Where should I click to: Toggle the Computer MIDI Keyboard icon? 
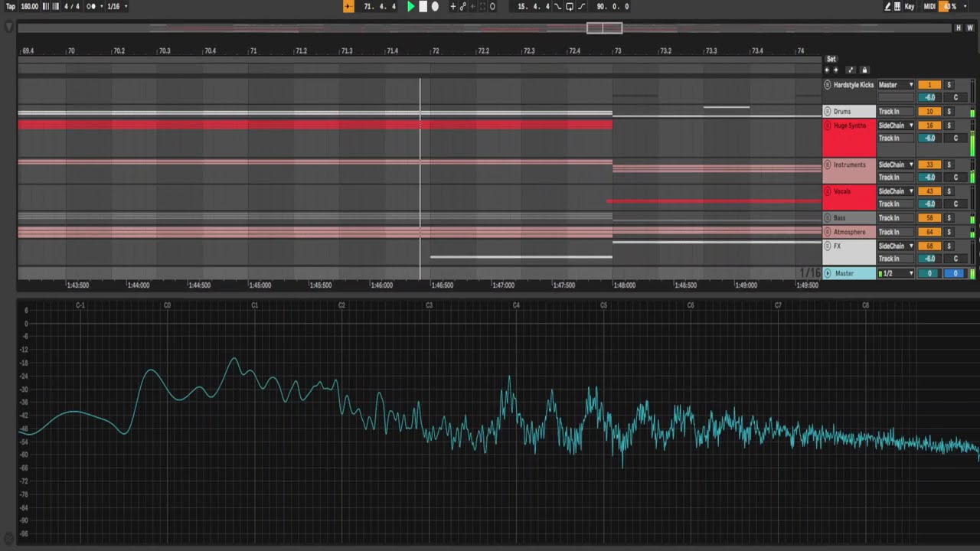[897, 6]
